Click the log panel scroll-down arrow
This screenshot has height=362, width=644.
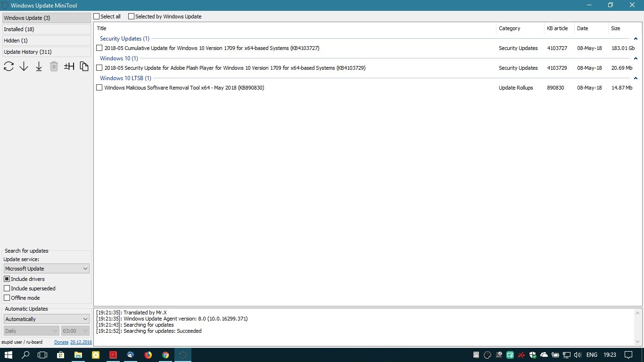[x=638, y=342]
